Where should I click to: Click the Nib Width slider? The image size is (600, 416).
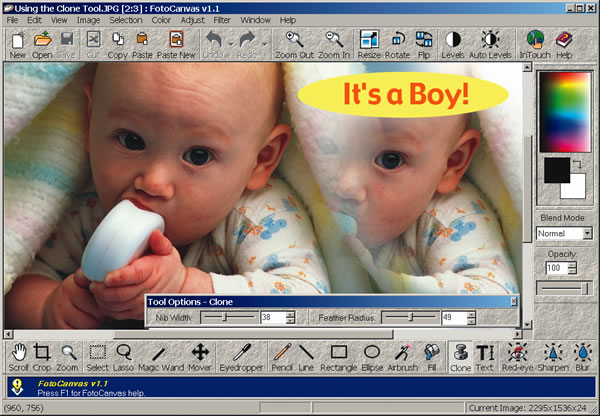click(x=229, y=317)
